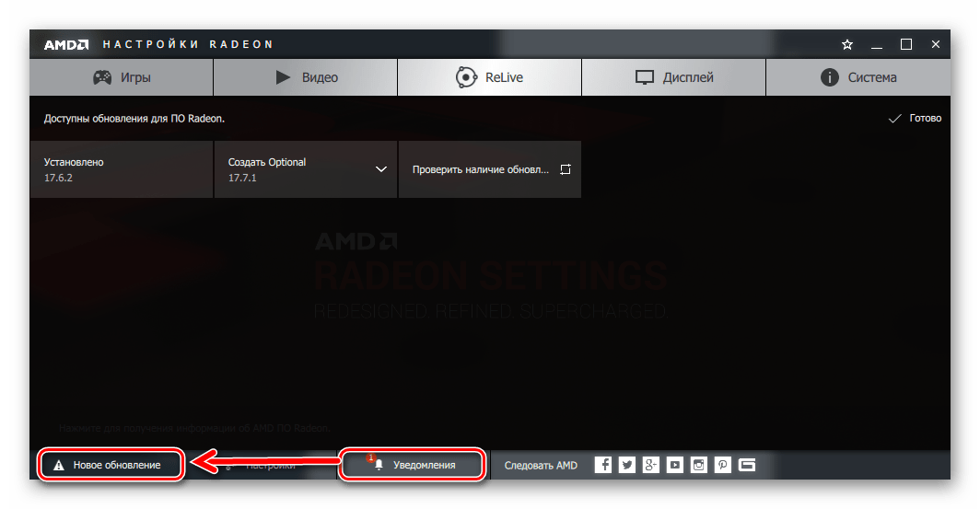The width and height of the screenshot is (980, 509).
Task: Click the Raptr gaming icon
Action: [747, 465]
